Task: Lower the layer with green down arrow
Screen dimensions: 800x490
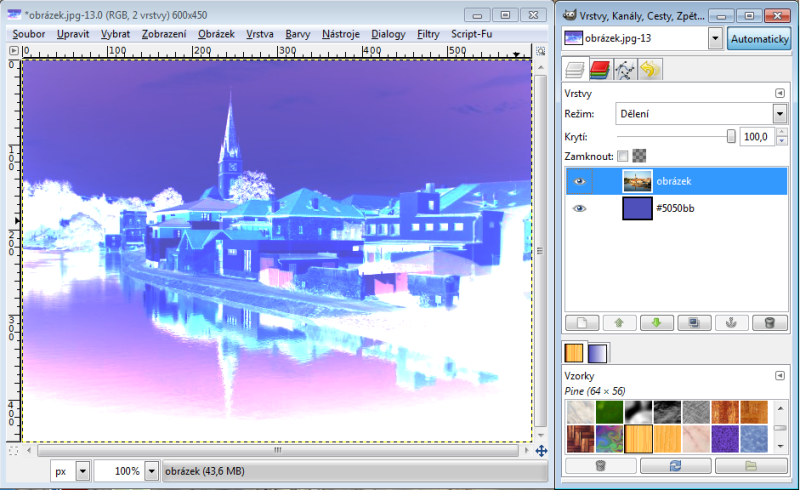Action: [x=657, y=323]
